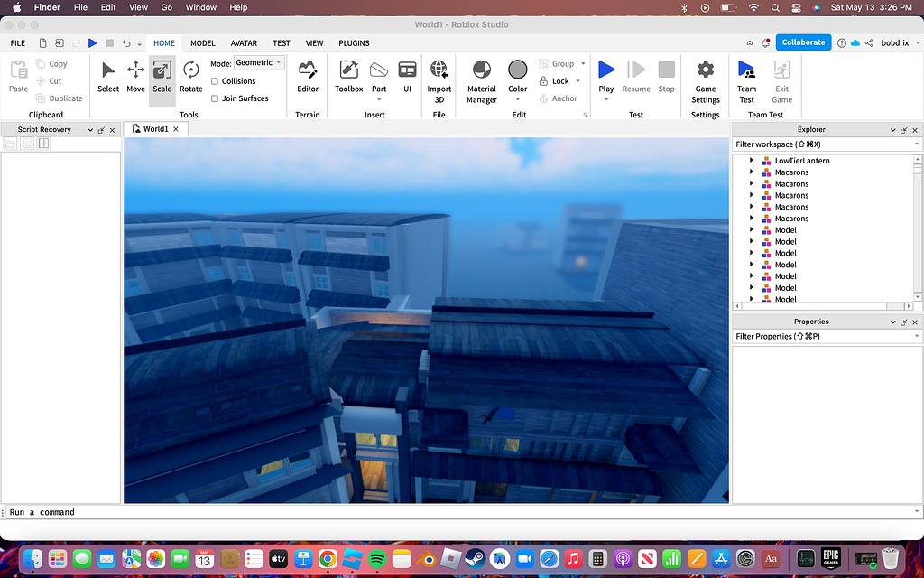
Task: Switch to the VIEW tab
Action: coord(314,43)
